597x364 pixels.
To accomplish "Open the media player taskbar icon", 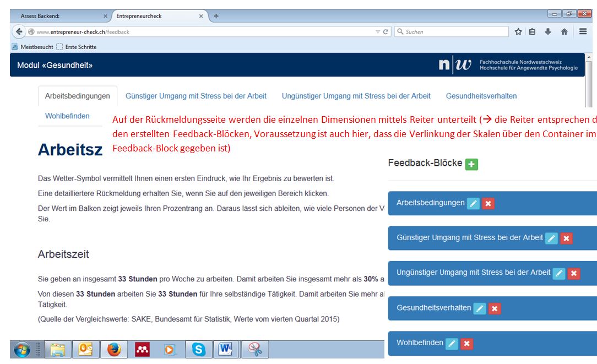I will (x=170, y=350).
